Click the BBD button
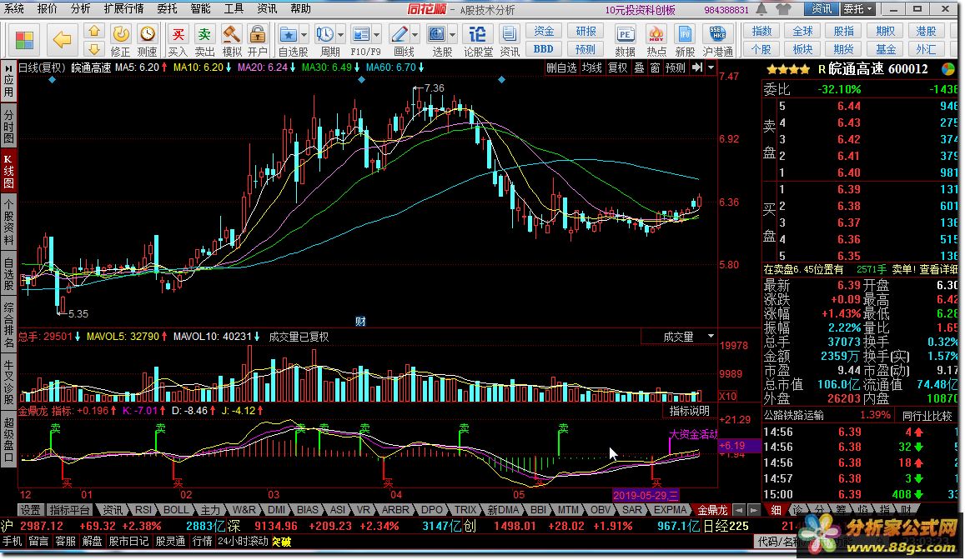Screen dimensions: 965x560 544,49
